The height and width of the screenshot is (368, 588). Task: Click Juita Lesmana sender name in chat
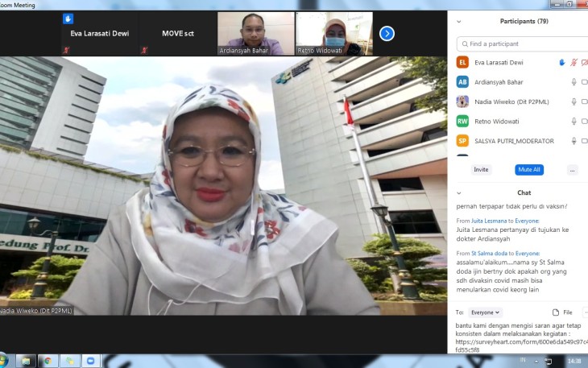coord(489,221)
